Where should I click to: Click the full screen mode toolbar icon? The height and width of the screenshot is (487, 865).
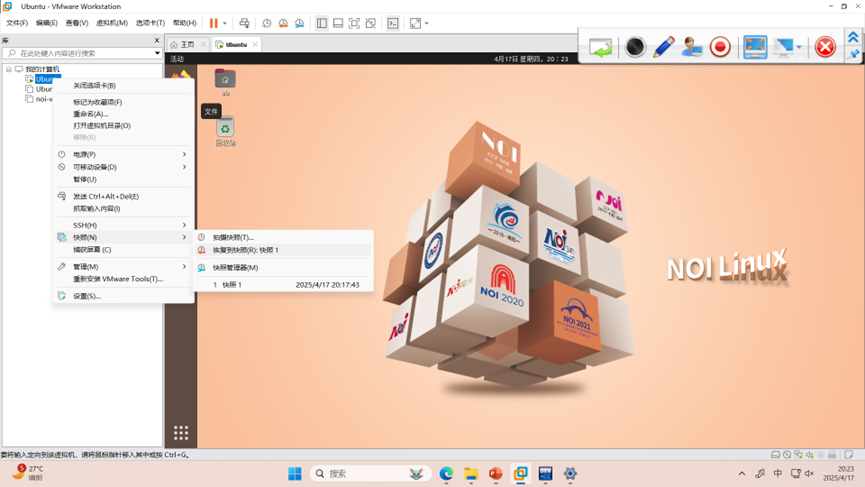point(354,23)
